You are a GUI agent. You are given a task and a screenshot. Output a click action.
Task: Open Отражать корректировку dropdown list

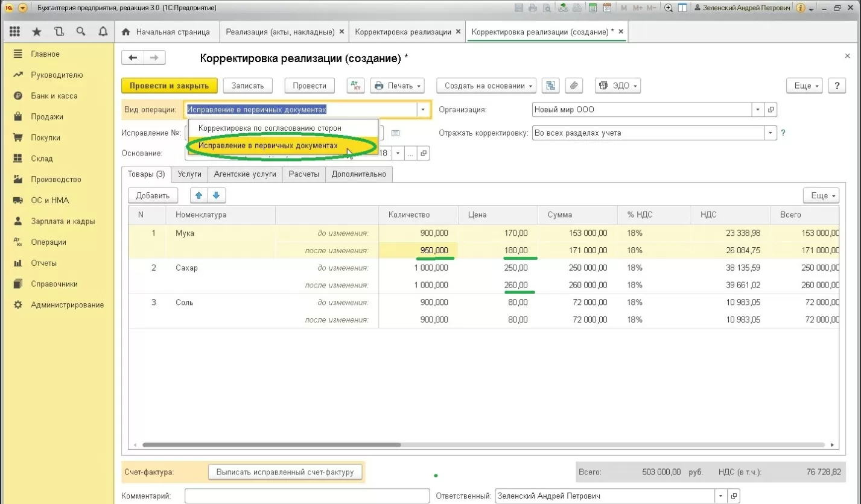pyautogui.click(x=770, y=133)
